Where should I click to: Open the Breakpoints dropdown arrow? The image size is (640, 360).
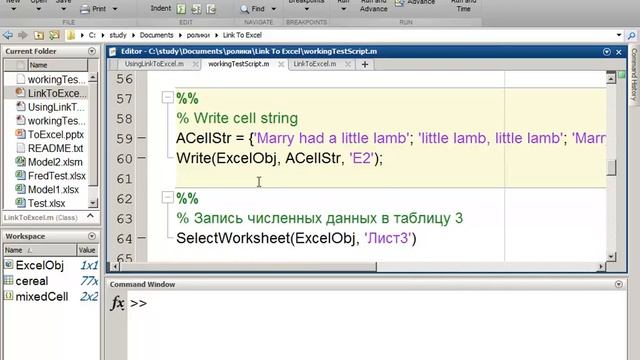[x=307, y=9]
